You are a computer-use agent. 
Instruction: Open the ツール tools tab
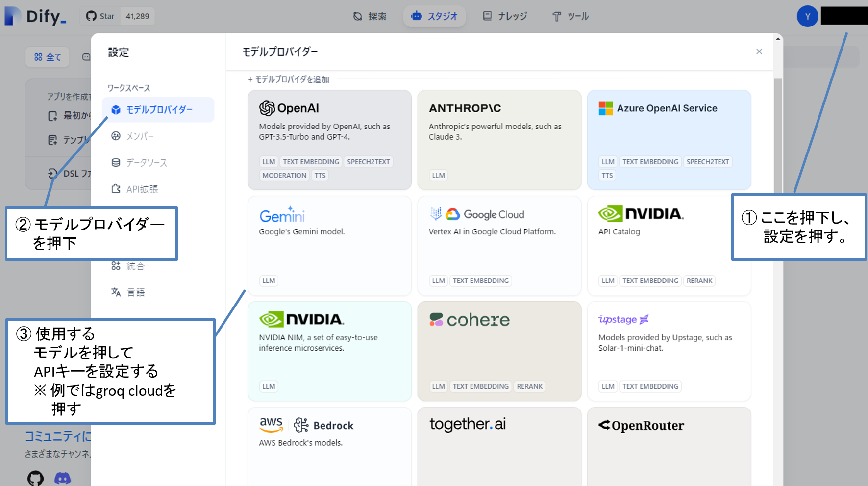tap(570, 16)
